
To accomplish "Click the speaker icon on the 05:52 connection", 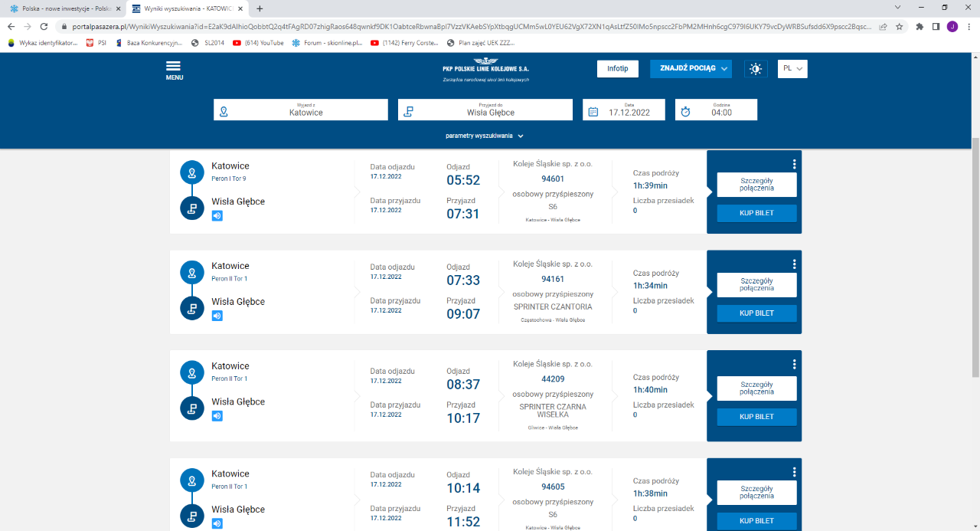I will [217, 216].
